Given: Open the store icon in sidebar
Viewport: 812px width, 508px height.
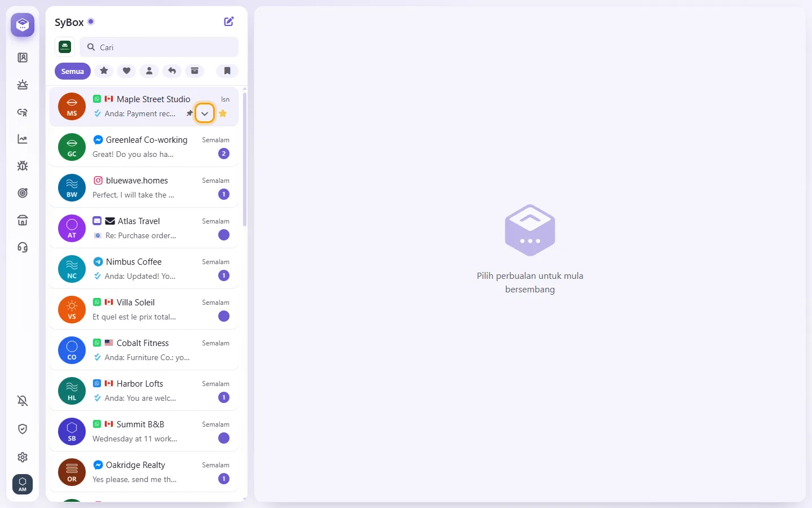Looking at the screenshot, I should point(23,220).
